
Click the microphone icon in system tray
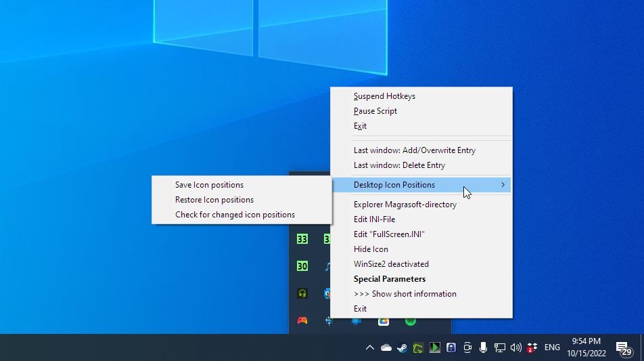[x=484, y=347]
